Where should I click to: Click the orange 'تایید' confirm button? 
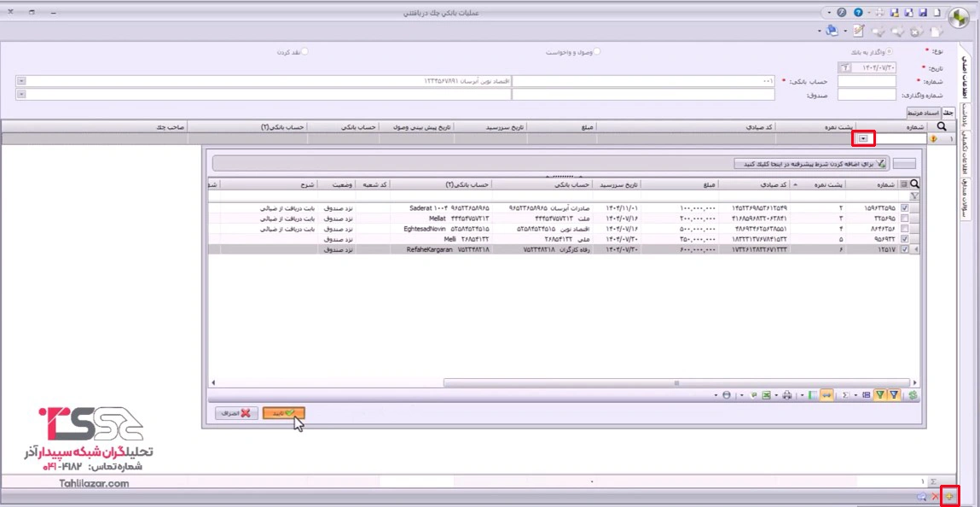284,413
